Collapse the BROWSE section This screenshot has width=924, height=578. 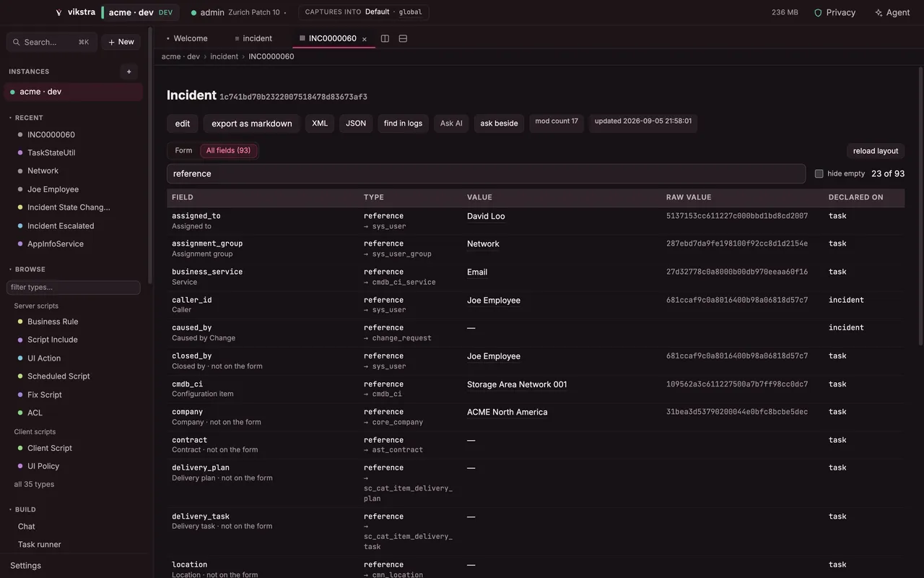point(27,269)
